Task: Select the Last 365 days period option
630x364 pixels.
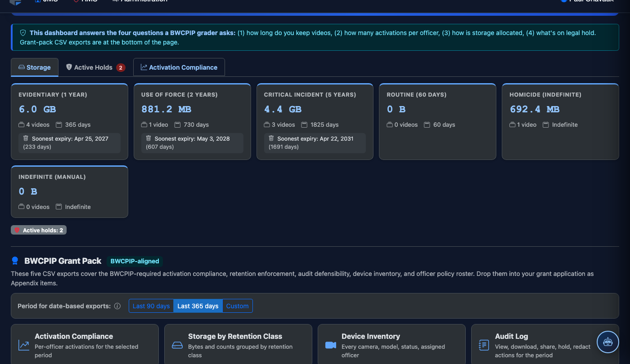Action: [x=198, y=306]
